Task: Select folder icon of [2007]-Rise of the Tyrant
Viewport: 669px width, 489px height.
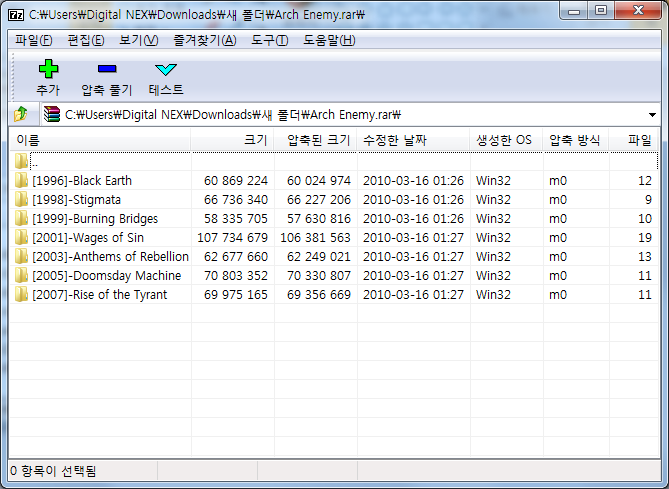Action: pyautogui.click(x=21, y=294)
